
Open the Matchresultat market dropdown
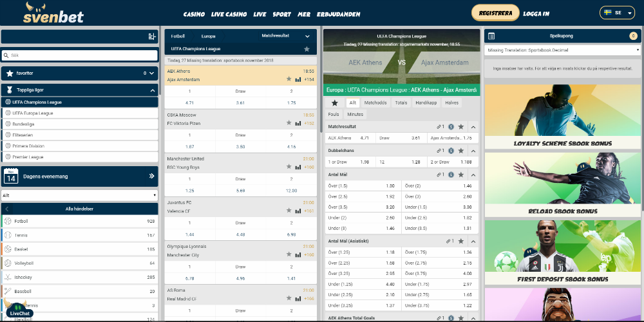tap(285, 36)
